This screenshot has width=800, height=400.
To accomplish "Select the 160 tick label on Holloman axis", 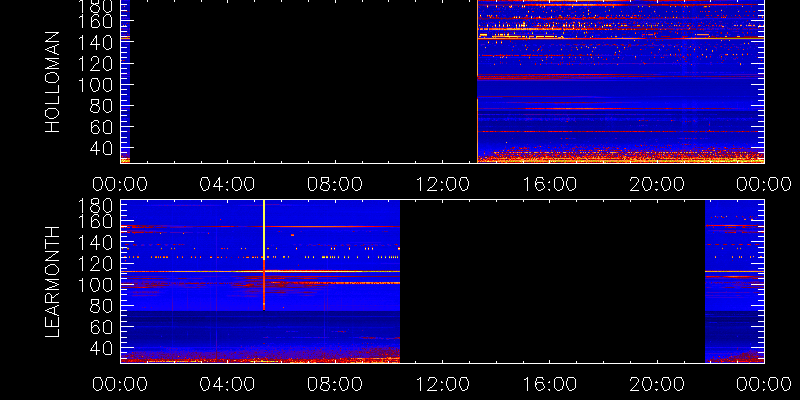I will [x=95, y=21].
